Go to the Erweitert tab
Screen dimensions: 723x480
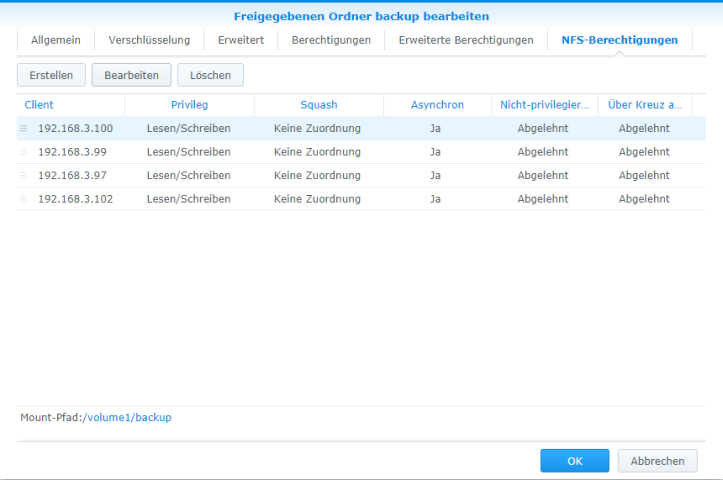(x=241, y=40)
